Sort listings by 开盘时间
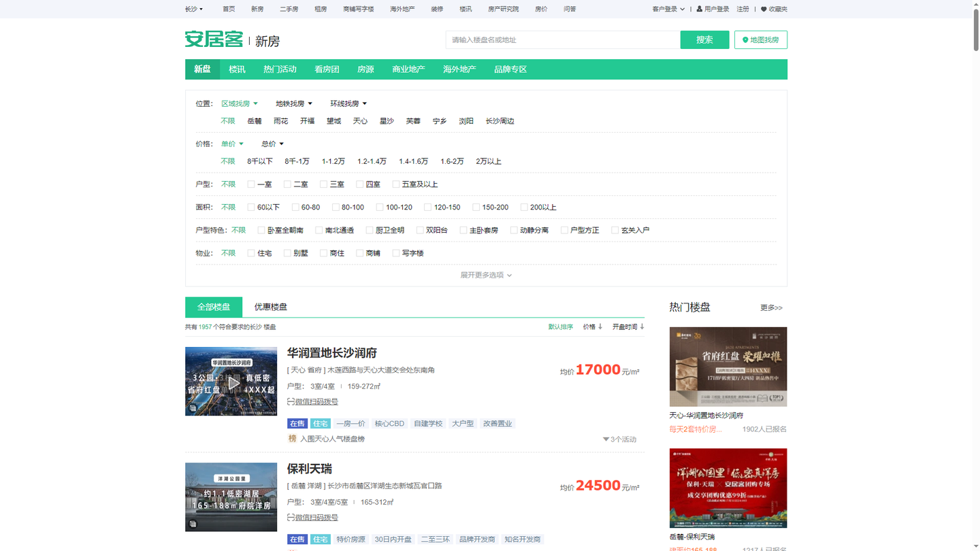 point(628,327)
